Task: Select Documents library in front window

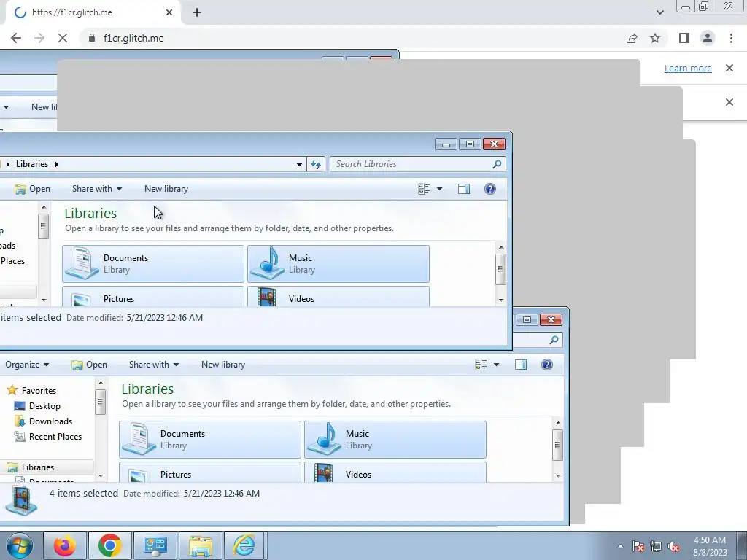Action: tap(210, 440)
